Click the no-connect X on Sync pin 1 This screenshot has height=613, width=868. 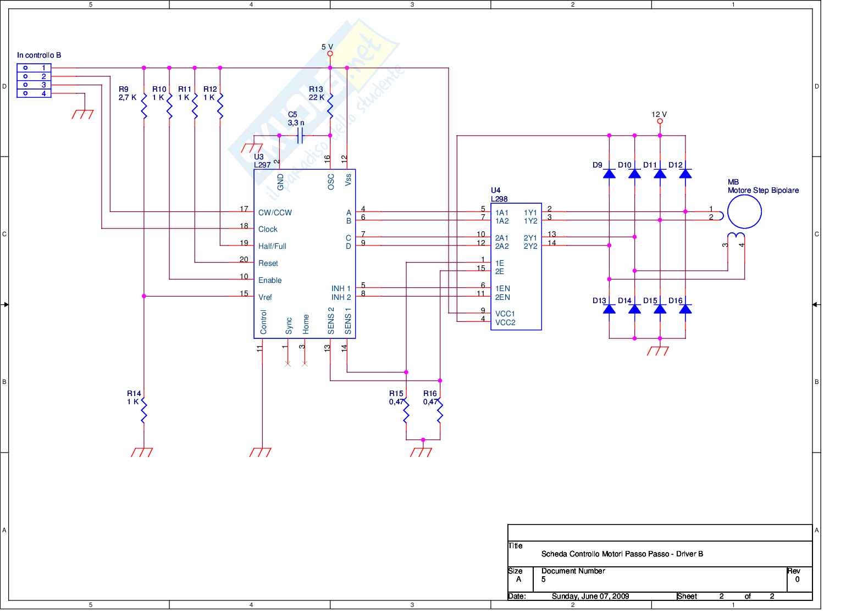[x=288, y=364]
